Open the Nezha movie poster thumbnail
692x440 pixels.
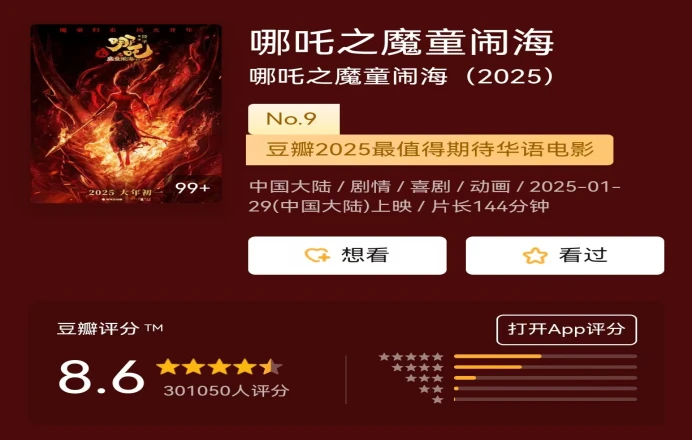126,114
